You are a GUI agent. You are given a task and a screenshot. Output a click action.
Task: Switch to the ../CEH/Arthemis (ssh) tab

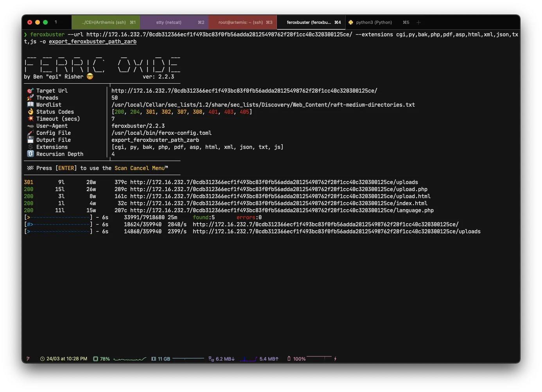(x=106, y=22)
